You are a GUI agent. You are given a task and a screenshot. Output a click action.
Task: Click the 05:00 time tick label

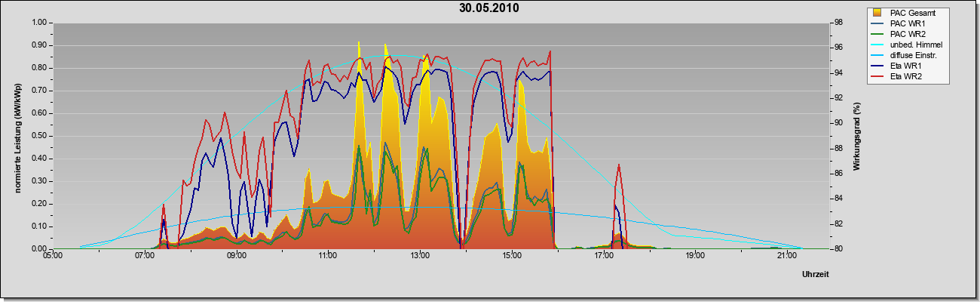tap(52, 257)
